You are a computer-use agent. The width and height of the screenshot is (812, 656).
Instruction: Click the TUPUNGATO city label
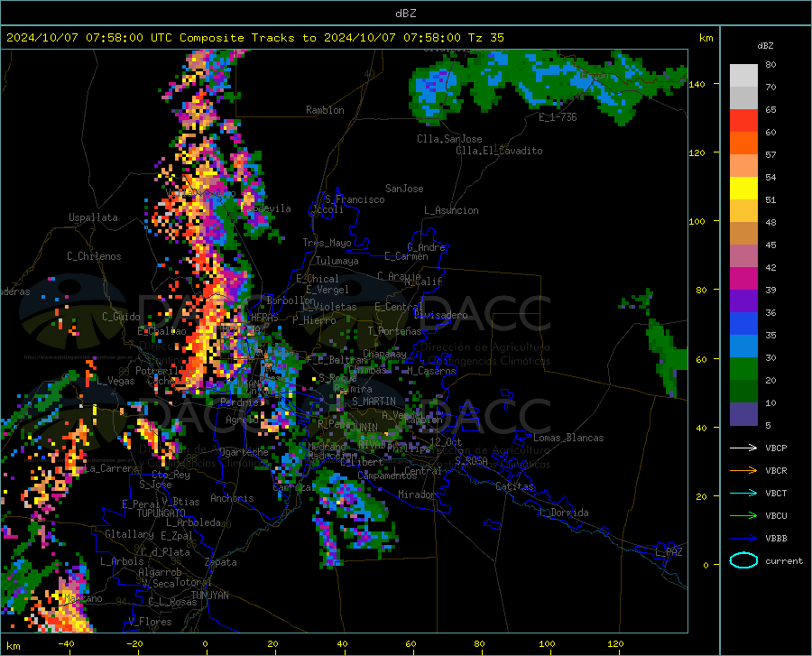[x=161, y=513]
